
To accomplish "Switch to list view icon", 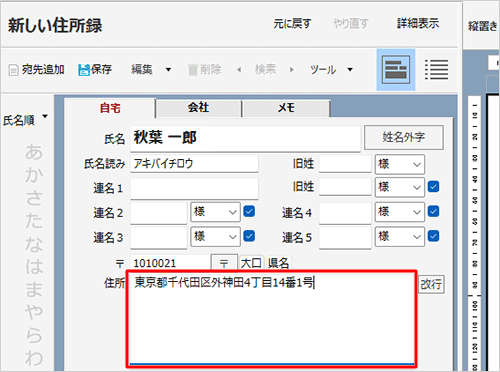I will [x=436, y=70].
